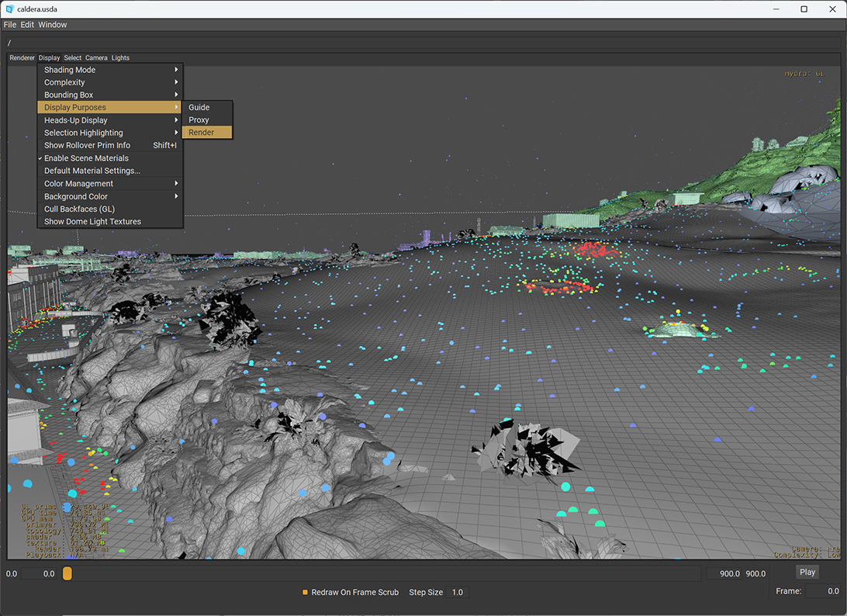Expand the Complexity submenu

pyautogui.click(x=64, y=82)
